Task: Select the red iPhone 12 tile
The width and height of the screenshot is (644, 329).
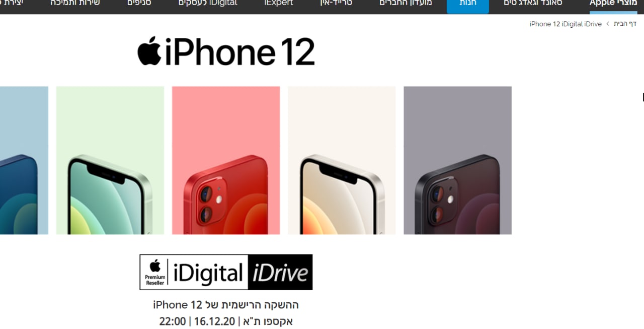Action: (226, 160)
